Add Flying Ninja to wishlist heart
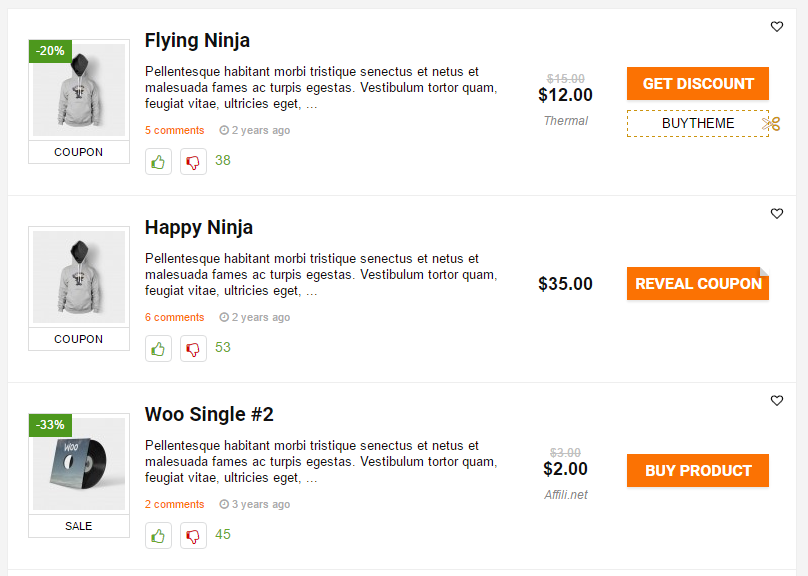Screen dimensions: 808x576 point(777,27)
